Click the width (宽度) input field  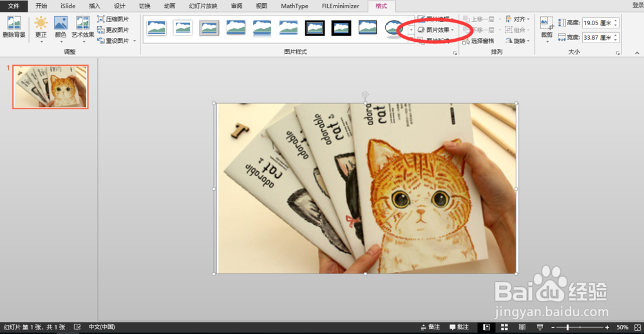tap(597, 37)
